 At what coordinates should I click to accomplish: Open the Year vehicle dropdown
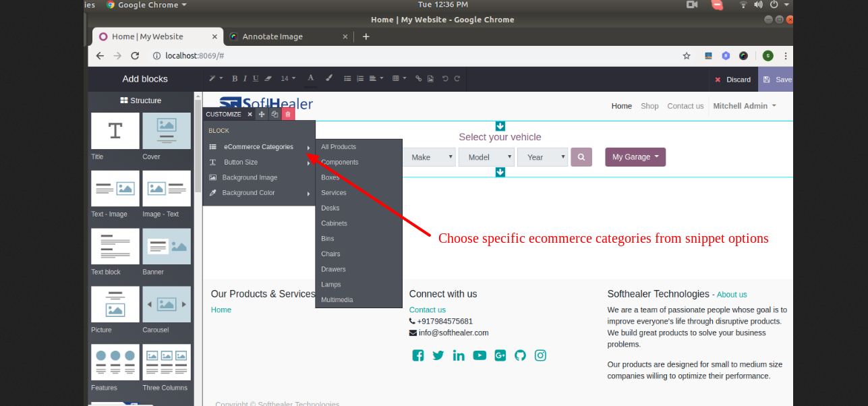pos(543,157)
